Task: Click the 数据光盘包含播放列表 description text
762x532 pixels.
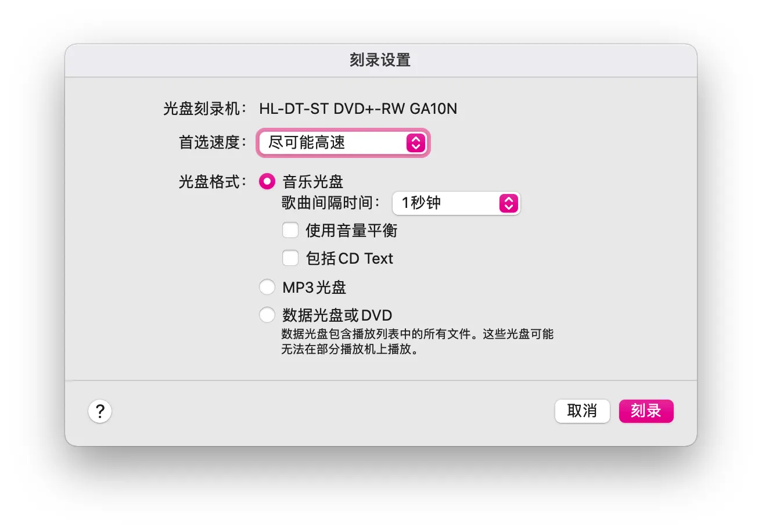Action: point(418,343)
